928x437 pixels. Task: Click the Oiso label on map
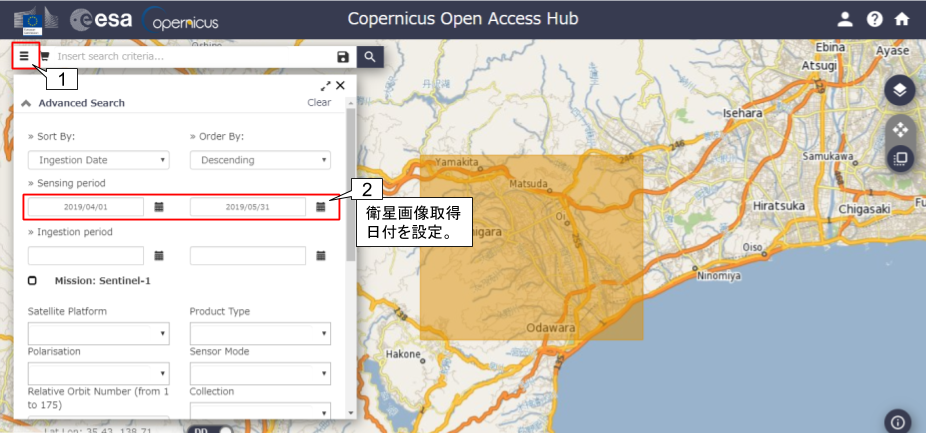tap(752, 247)
